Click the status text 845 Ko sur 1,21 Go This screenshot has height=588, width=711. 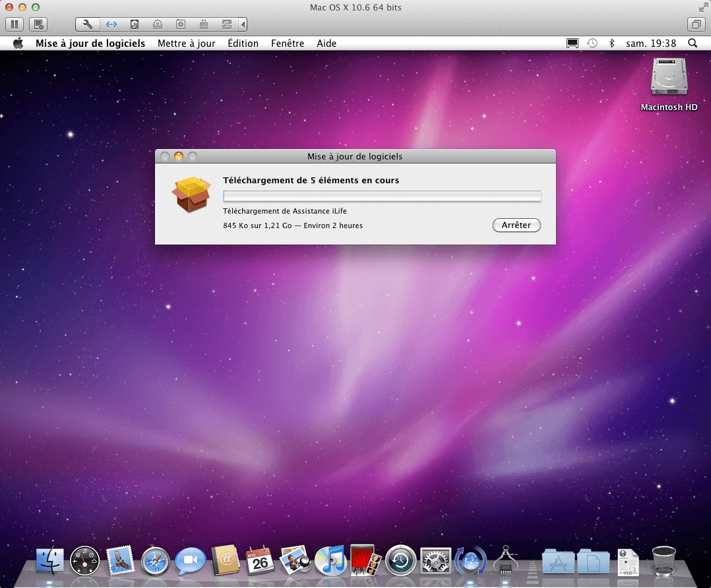point(257,225)
